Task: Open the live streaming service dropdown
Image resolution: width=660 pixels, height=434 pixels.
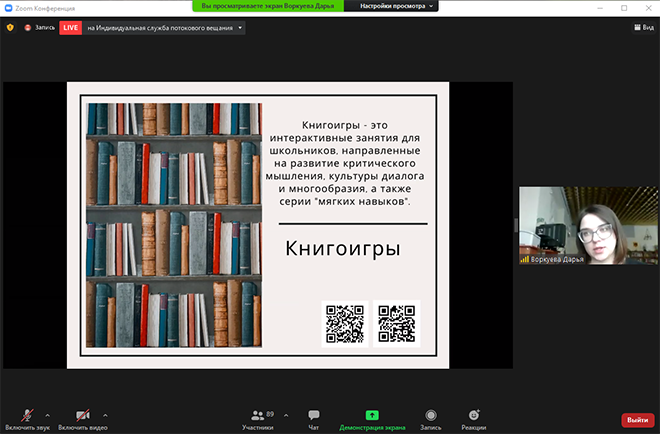Action: [x=240, y=28]
